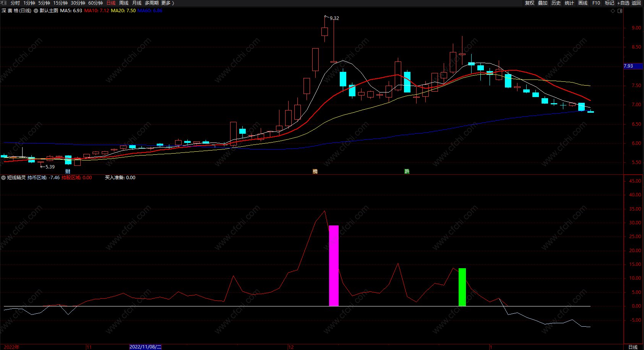Screen dimensions: 644x350
Task: Click the 财 finance marker icon
Action: [68, 171]
